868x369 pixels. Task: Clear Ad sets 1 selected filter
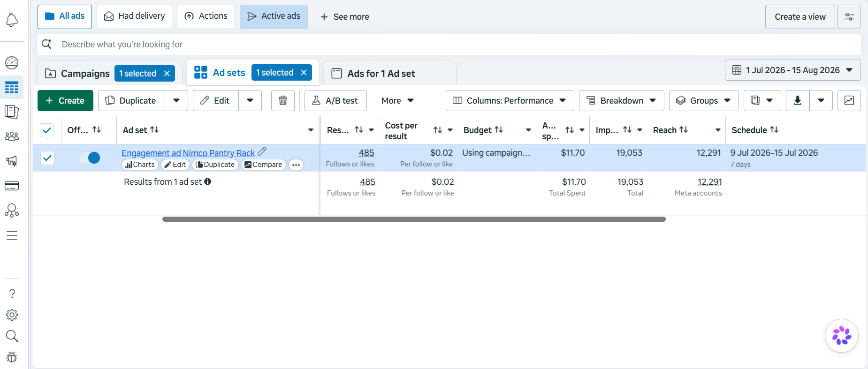[304, 73]
